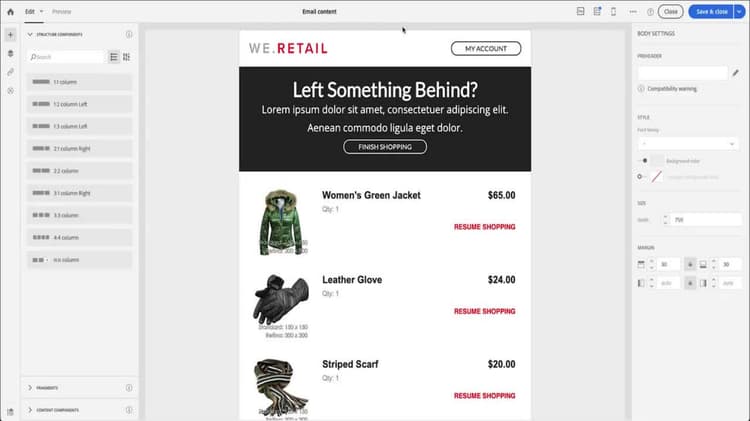Click the FINISH SHOPPING button in email
Image resolution: width=750 pixels, height=421 pixels.
click(385, 147)
